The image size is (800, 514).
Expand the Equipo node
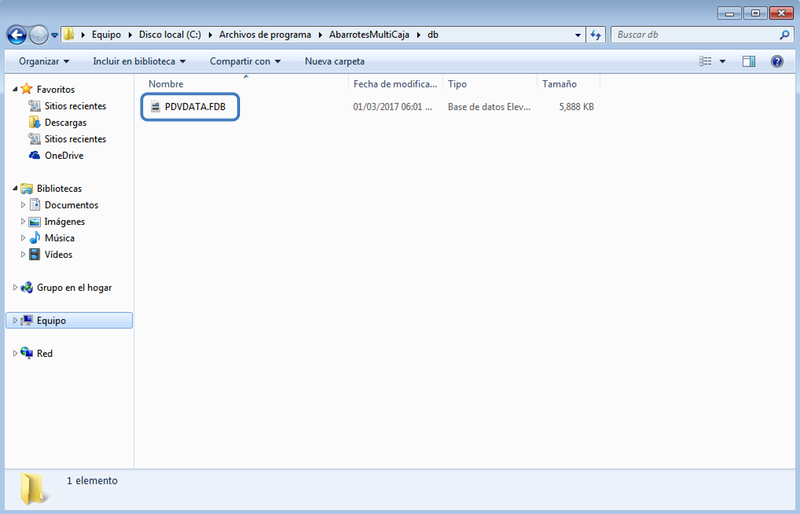15,321
